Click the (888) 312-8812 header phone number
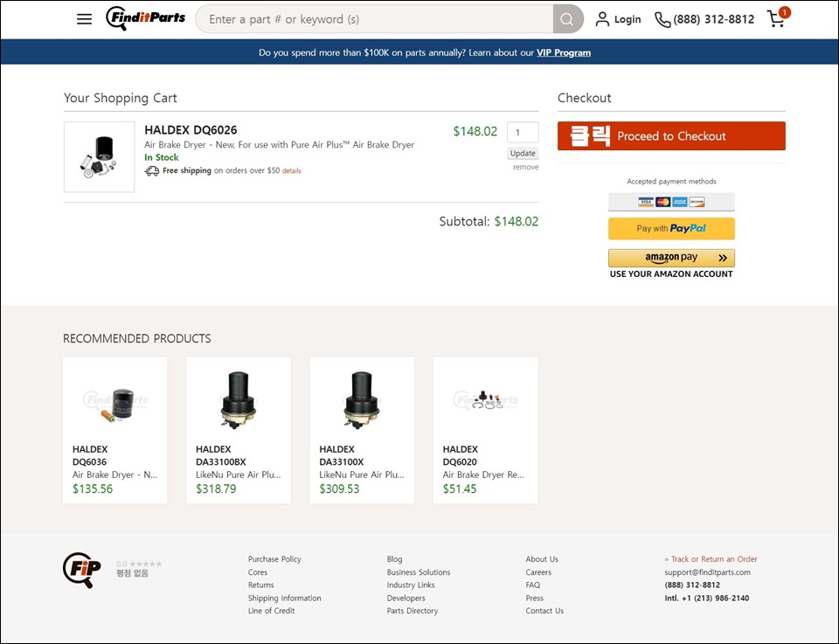Viewport: 839px width, 644px height. pyautogui.click(x=713, y=19)
